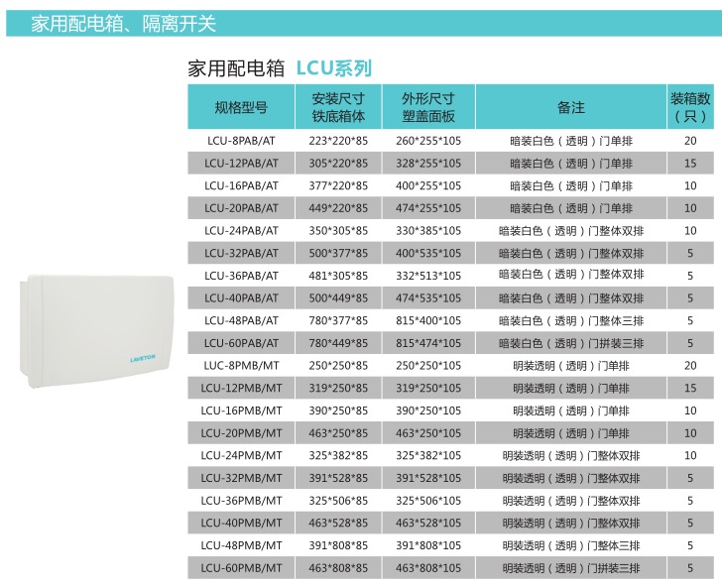Screen dimensions: 722x588
Task: Click the header banner title 家用配电箱、隔离开关
Action: pyautogui.click(x=123, y=24)
